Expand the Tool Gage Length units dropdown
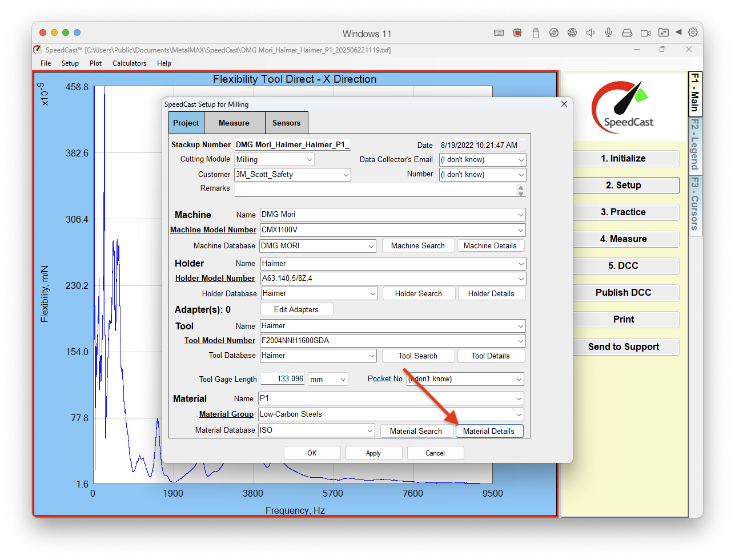 point(343,379)
